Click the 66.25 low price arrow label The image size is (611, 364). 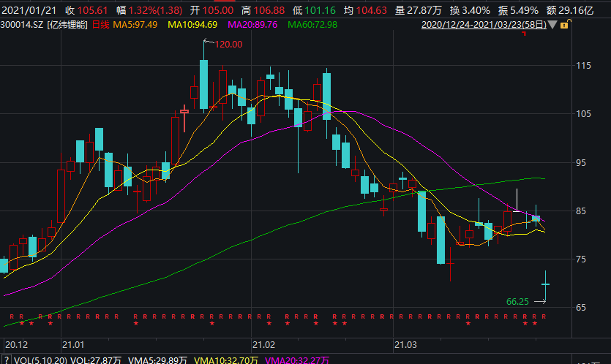(517, 301)
